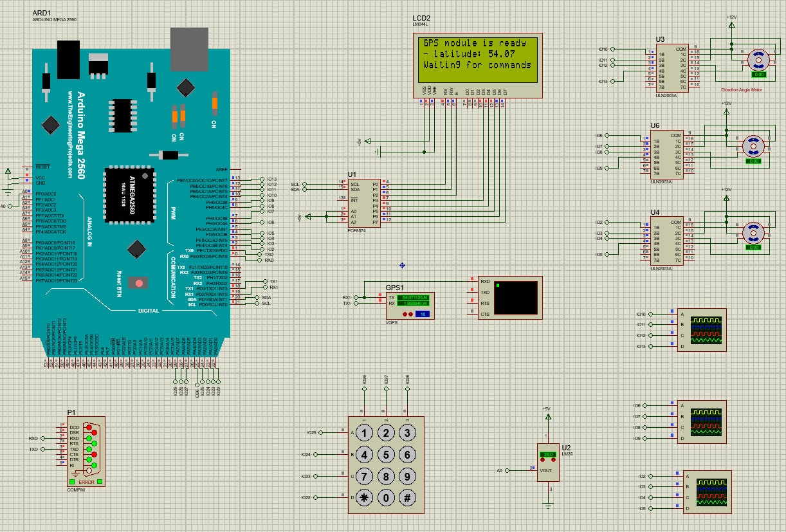786x532 pixels.
Task: Select the LCD2 display screen
Action: (479, 60)
